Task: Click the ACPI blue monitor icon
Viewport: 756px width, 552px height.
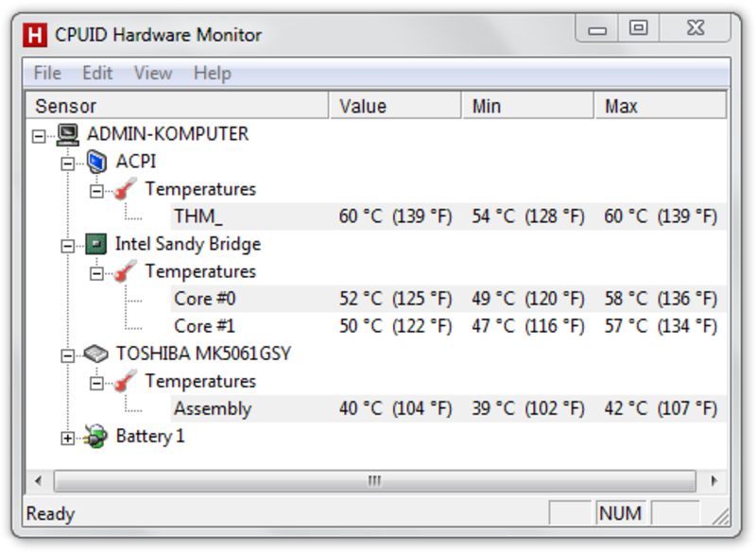Action: click(96, 162)
